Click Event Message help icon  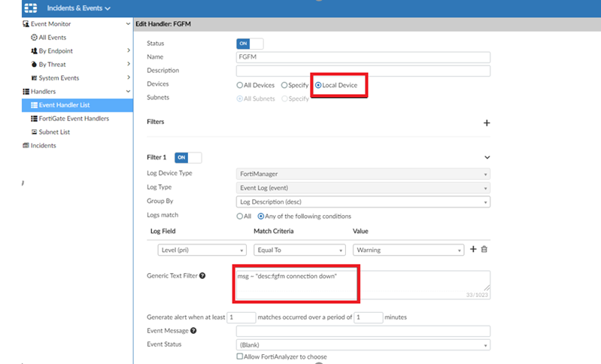[193, 331]
